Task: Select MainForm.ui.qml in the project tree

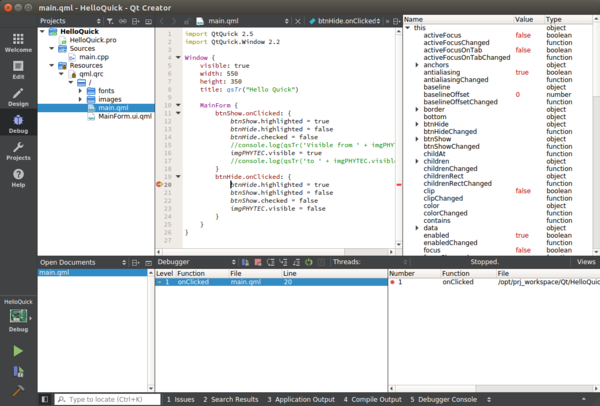Action: pyautogui.click(x=125, y=116)
